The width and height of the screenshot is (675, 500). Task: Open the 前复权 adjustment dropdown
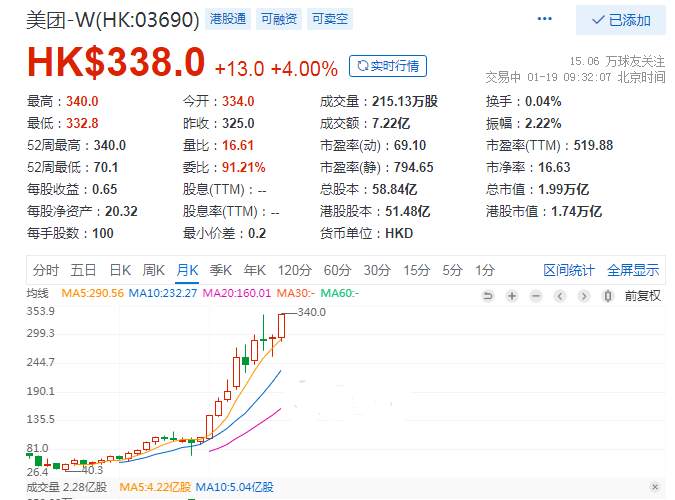click(x=643, y=296)
